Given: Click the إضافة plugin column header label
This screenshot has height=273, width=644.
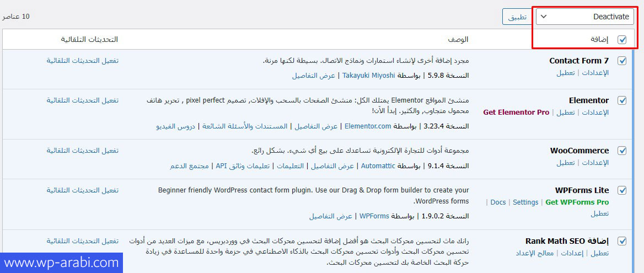Looking at the screenshot, I should tap(600, 39).
